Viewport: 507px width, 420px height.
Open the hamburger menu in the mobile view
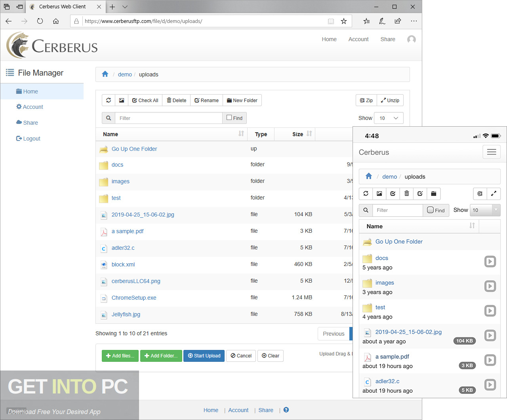tap(492, 152)
